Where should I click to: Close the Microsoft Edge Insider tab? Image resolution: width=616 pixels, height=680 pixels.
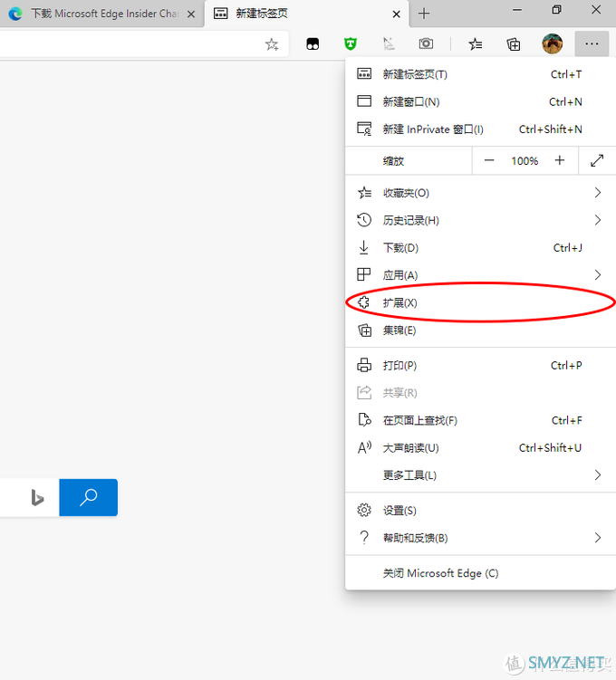(x=191, y=14)
